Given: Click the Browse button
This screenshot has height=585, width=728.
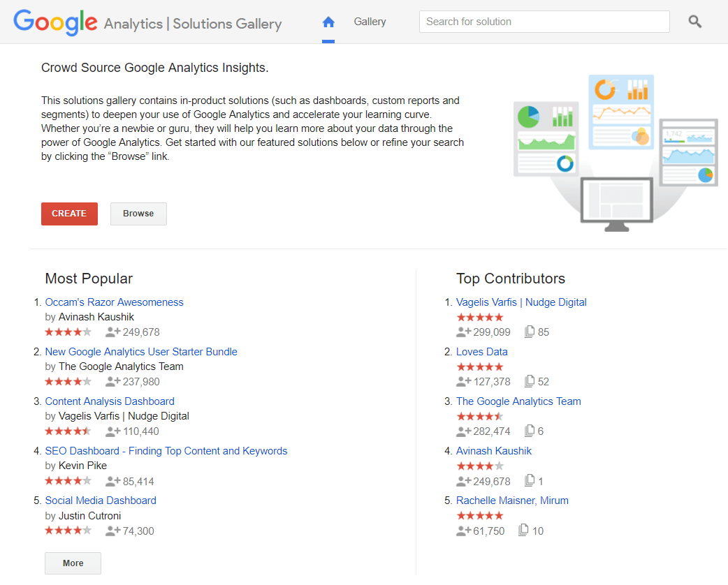Looking at the screenshot, I should click(138, 214).
